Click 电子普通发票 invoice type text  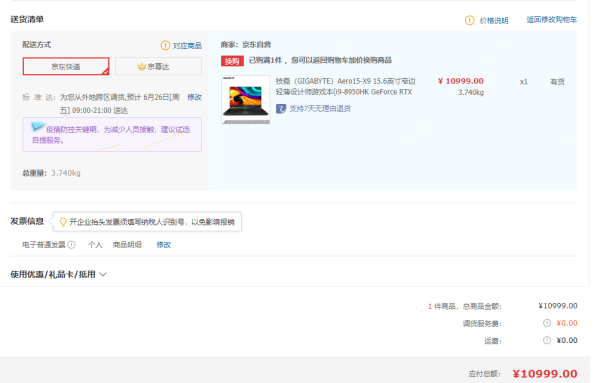44,245
